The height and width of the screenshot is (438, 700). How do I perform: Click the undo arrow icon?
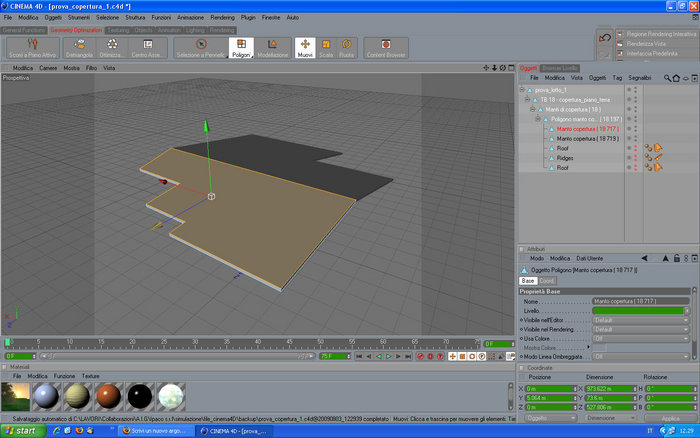click(x=605, y=38)
